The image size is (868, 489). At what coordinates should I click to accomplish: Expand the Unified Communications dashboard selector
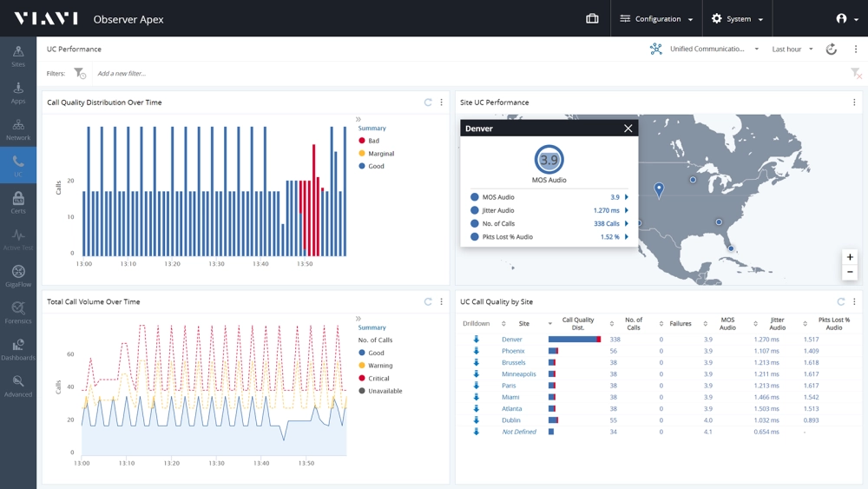pyautogui.click(x=713, y=50)
